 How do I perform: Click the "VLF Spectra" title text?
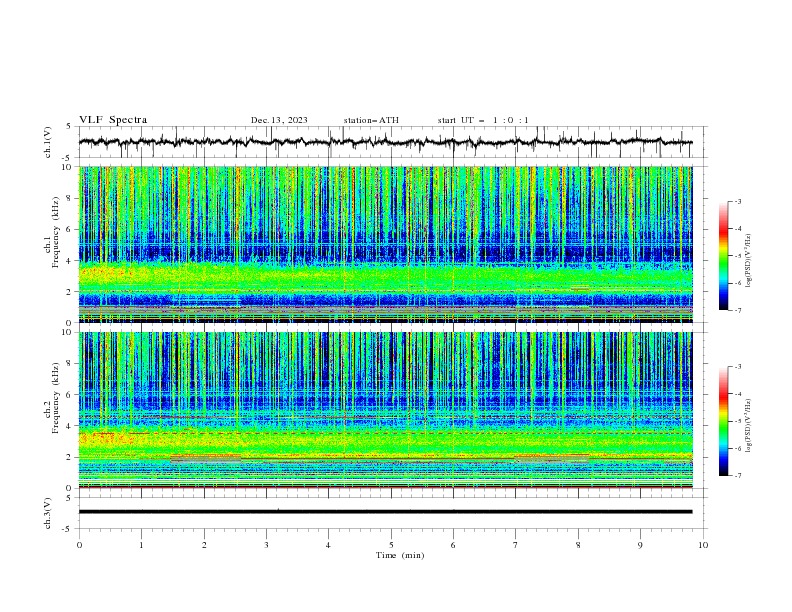[113, 120]
